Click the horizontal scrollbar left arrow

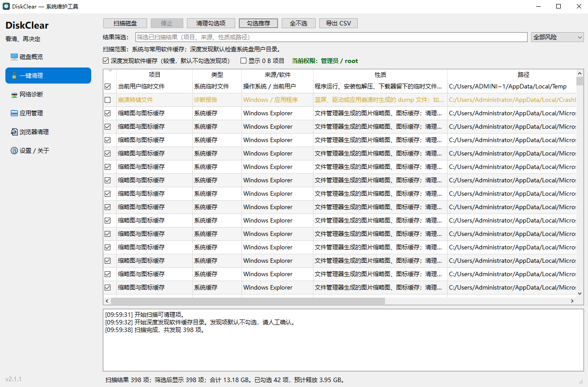pos(107,301)
